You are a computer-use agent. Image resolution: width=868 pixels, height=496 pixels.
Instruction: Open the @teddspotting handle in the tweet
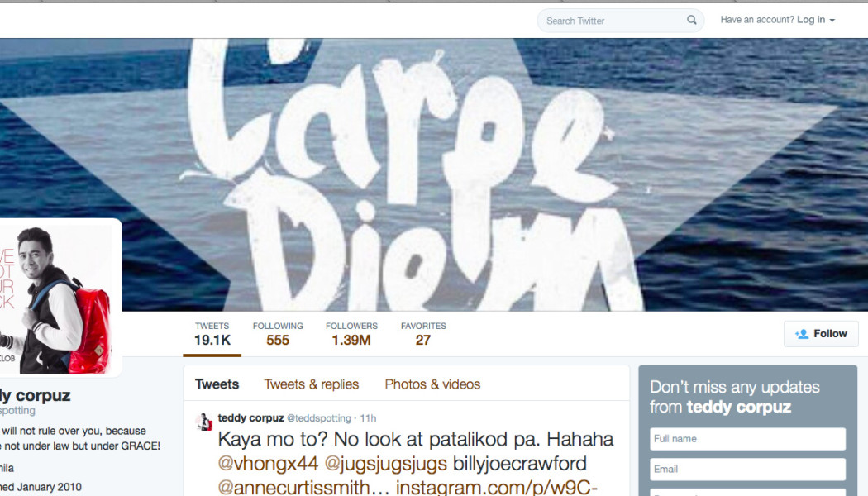pyautogui.click(x=319, y=418)
